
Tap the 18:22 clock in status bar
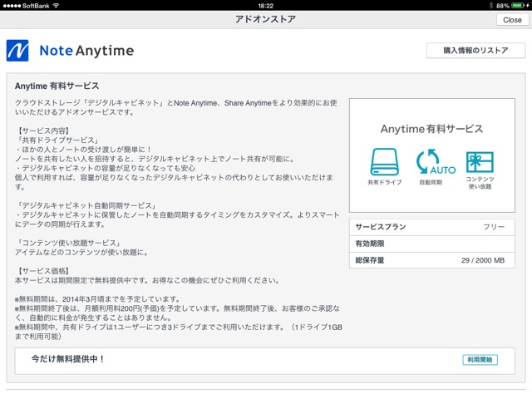266,6
